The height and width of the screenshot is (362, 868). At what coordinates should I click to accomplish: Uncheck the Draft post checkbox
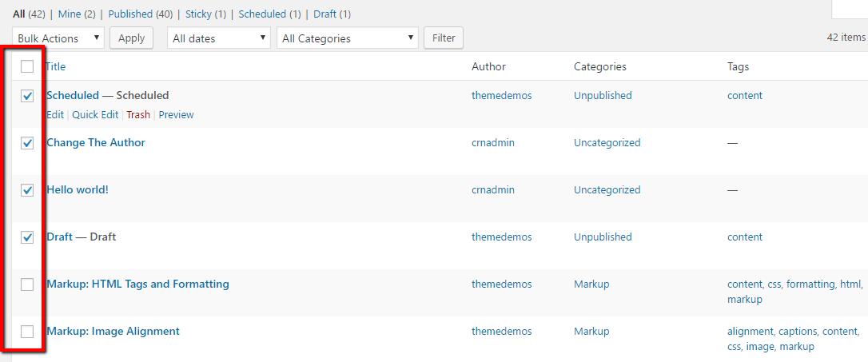27,237
